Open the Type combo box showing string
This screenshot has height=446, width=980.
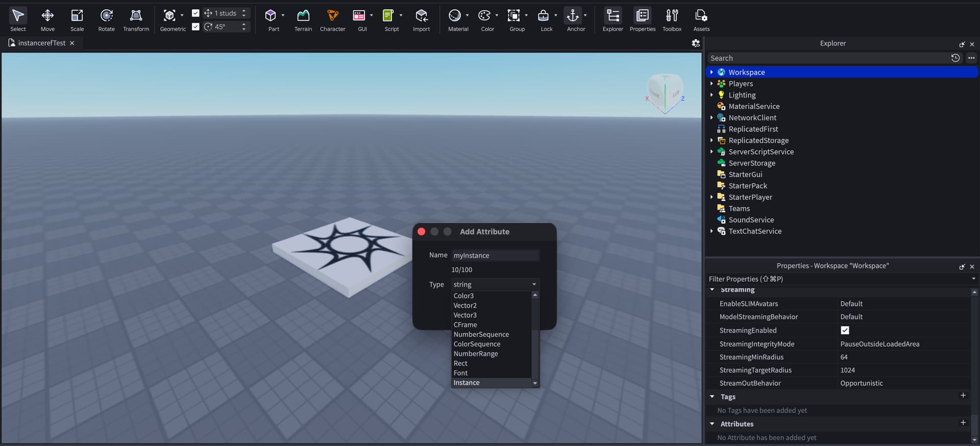[495, 285]
